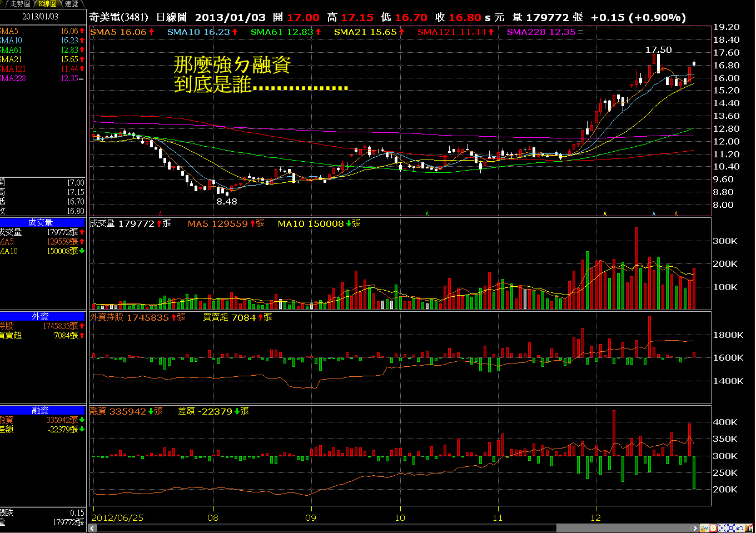The height and width of the screenshot is (533, 756).
Task: Open the 速覽 tab
Action: click(x=71, y=4)
